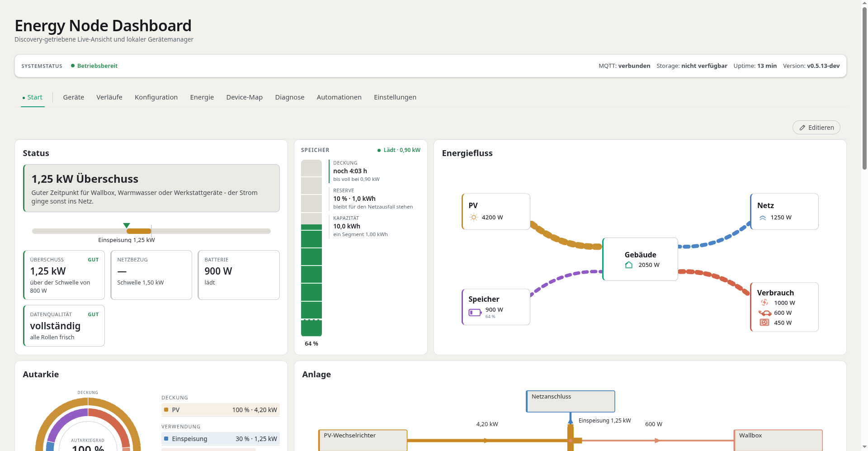Viewport: 868px width, 451px height.
Task: Click the Verbrauch icon next to 450 W
Action: (764, 323)
